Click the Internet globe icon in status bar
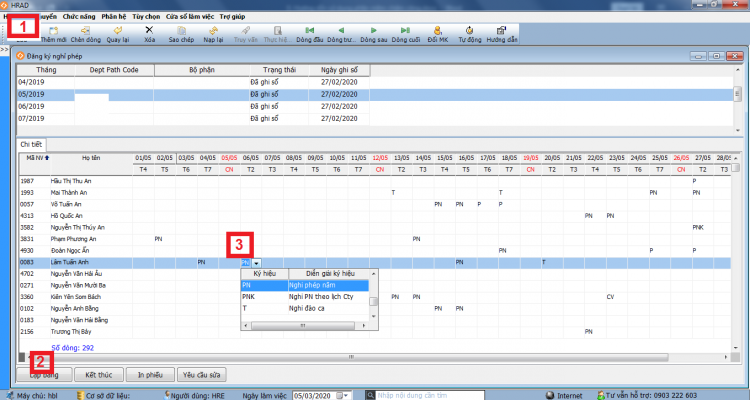Viewport: 750px width, 400px height. (550, 395)
